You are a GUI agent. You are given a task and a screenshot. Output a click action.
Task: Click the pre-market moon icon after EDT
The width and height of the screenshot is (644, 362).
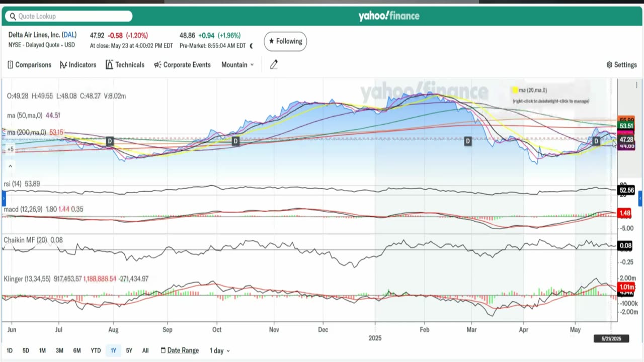tap(251, 46)
